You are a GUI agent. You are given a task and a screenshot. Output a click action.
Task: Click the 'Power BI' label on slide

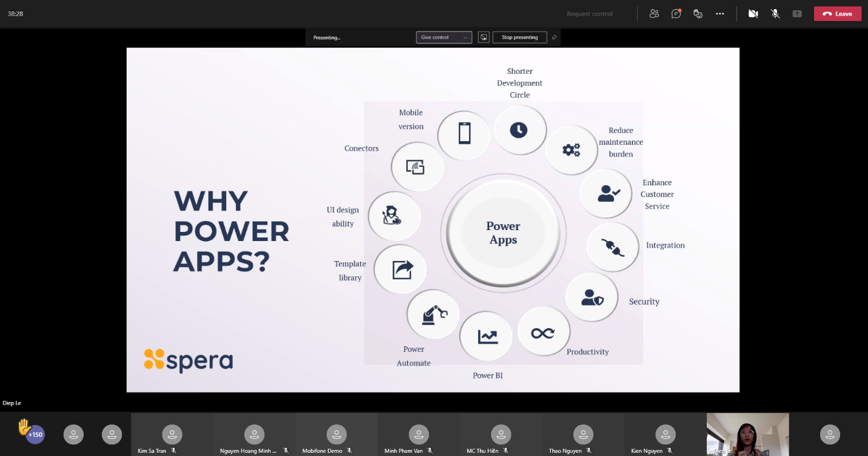[x=488, y=375]
